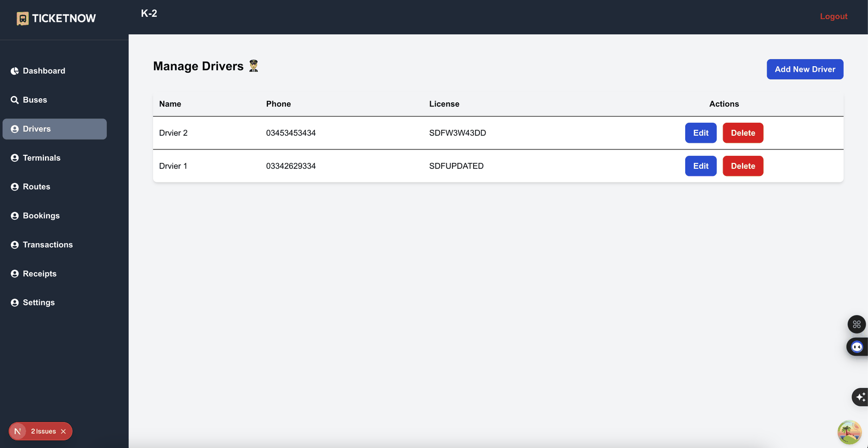Click license SDFW3W43DD
This screenshot has height=448, width=868.
click(457, 133)
